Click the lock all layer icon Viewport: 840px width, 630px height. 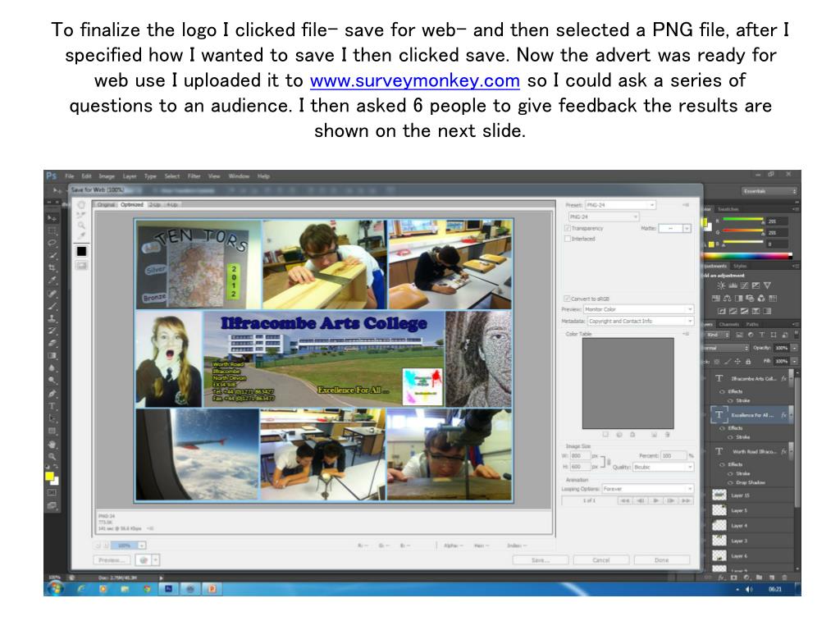[x=748, y=362]
